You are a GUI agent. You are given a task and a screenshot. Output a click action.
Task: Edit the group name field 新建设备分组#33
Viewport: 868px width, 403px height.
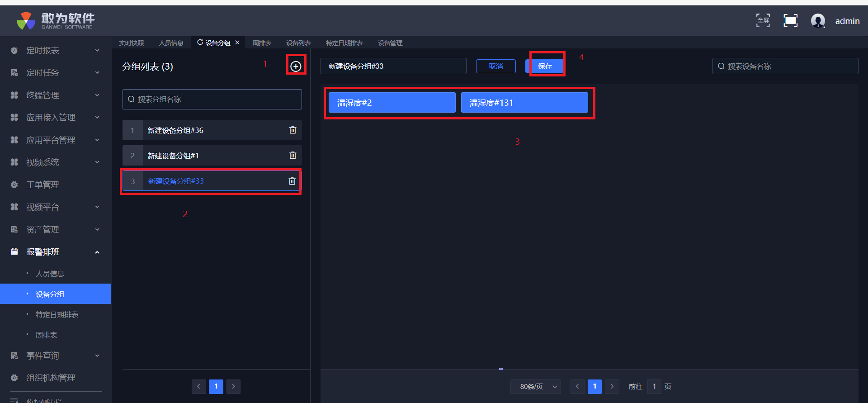(x=393, y=66)
